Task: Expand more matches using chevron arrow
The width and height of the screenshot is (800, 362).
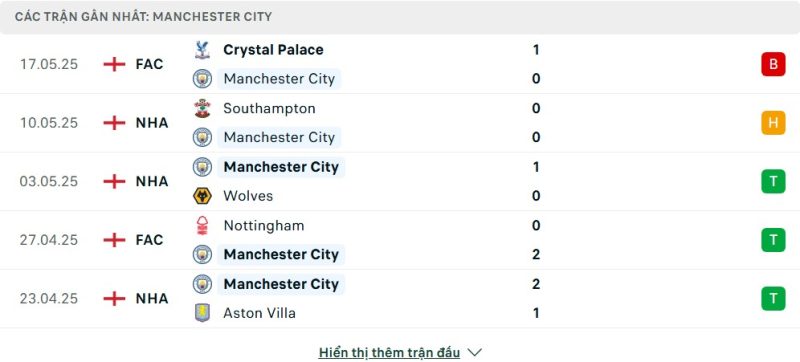Action: coord(474,352)
